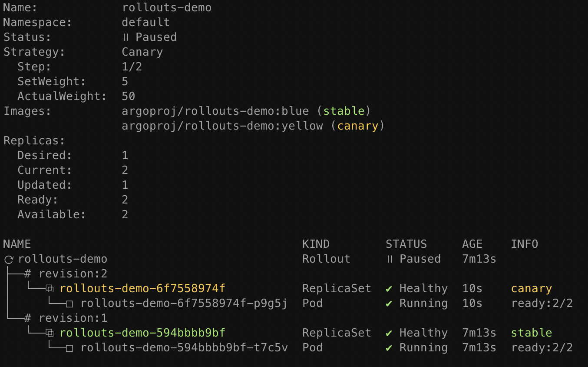Select the green rollouts-demo-594bbbb9bf ReplicaSet name
This screenshot has height=367, width=588.
(143, 333)
